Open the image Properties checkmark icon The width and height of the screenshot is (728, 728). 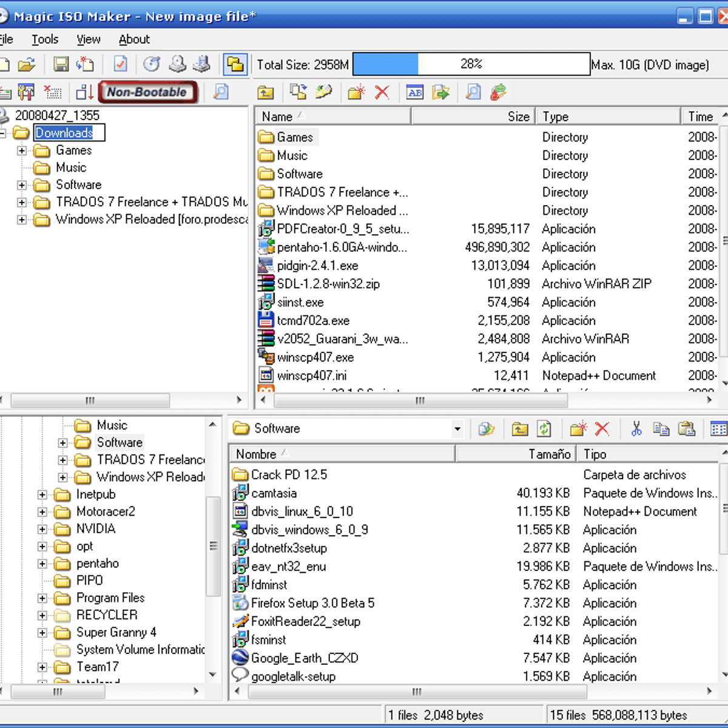click(x=120, y=64)
